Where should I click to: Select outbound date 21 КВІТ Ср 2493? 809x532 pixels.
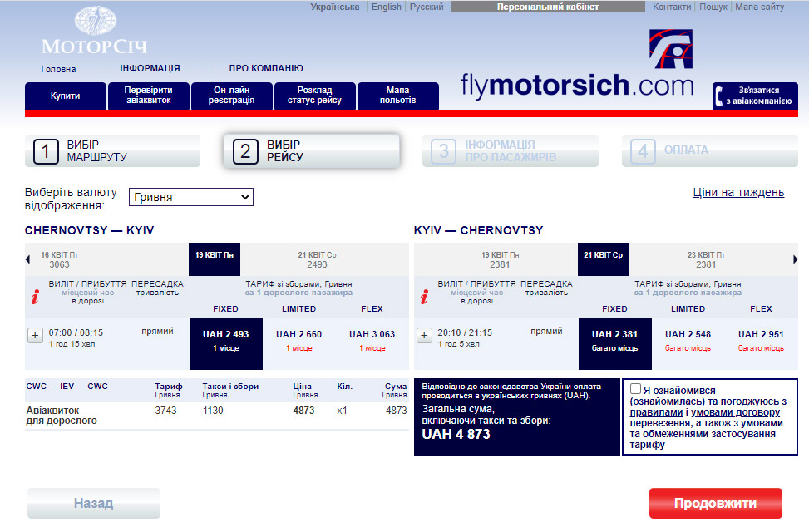pos(317,259)
